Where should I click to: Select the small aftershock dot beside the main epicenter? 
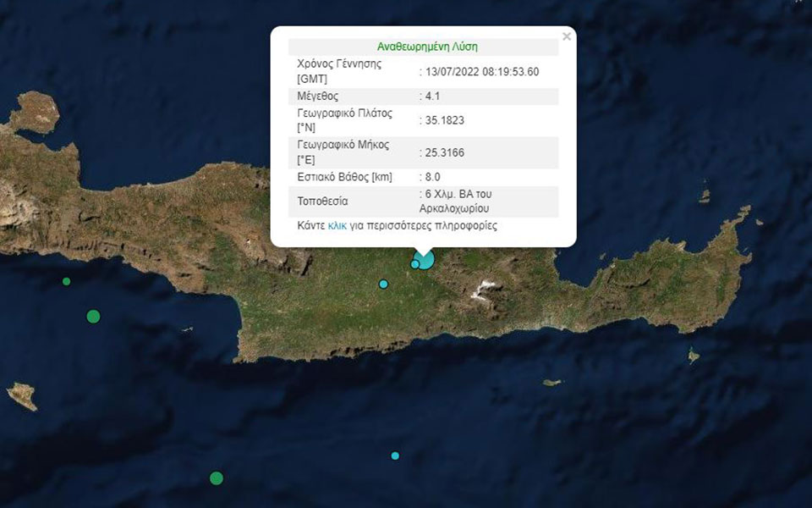tap(413, 266)
